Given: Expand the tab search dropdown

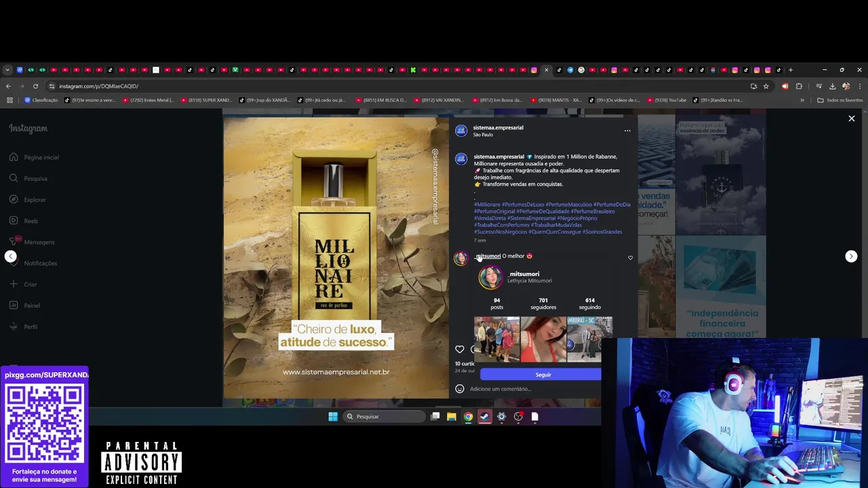Looking at the screenshot, I should tap(7, 70).
